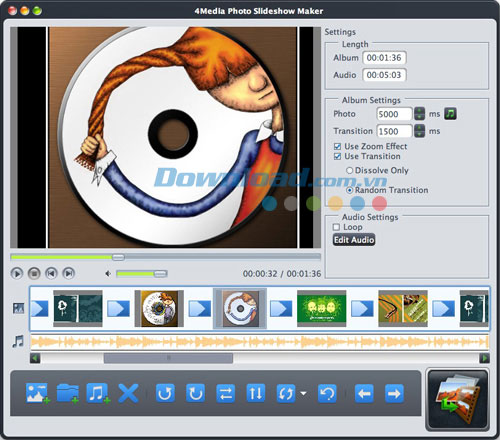Skip to previous photo
500x440 pixels.
(x=51, y=274)
